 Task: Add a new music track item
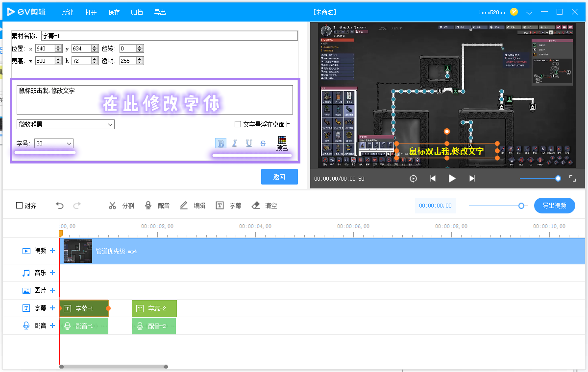tap(52, 273)
